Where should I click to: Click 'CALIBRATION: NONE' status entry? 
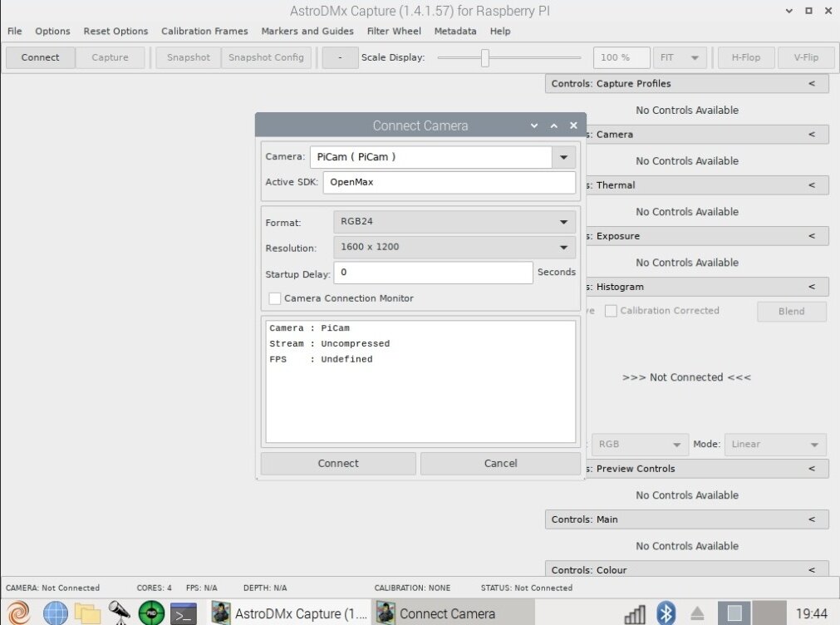[x=412, y=588]
